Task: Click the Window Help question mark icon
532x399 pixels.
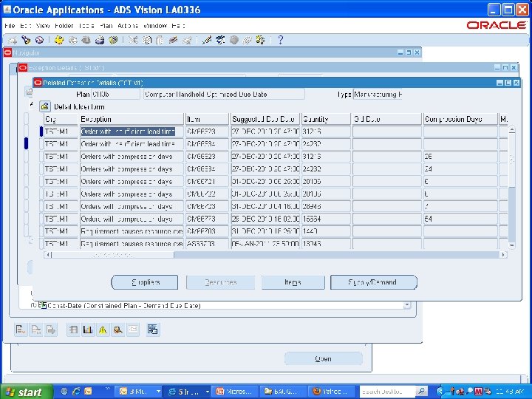Action: [280, 40]
